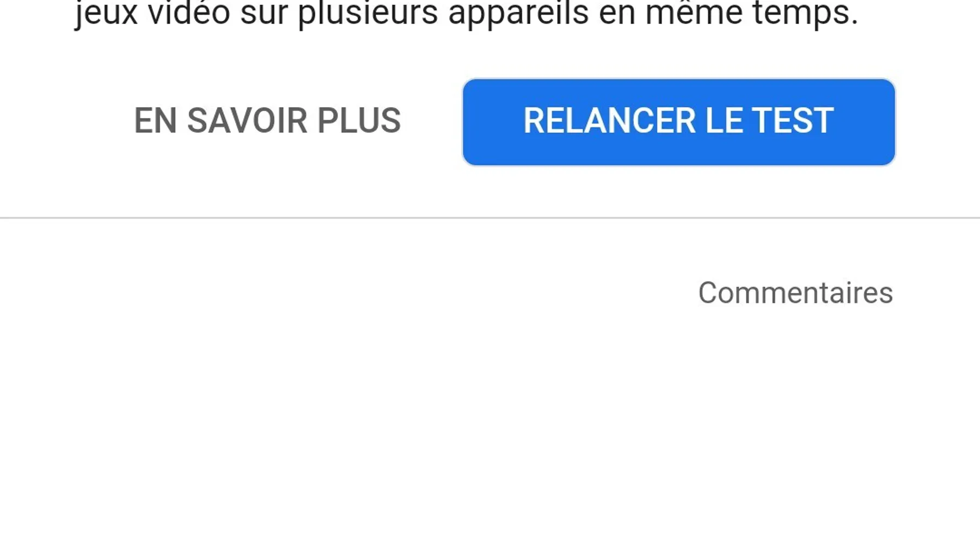Click the horizontal divider line below the buttons
The width and height of the screenshot is (980, 544).
tap(490, 218)
